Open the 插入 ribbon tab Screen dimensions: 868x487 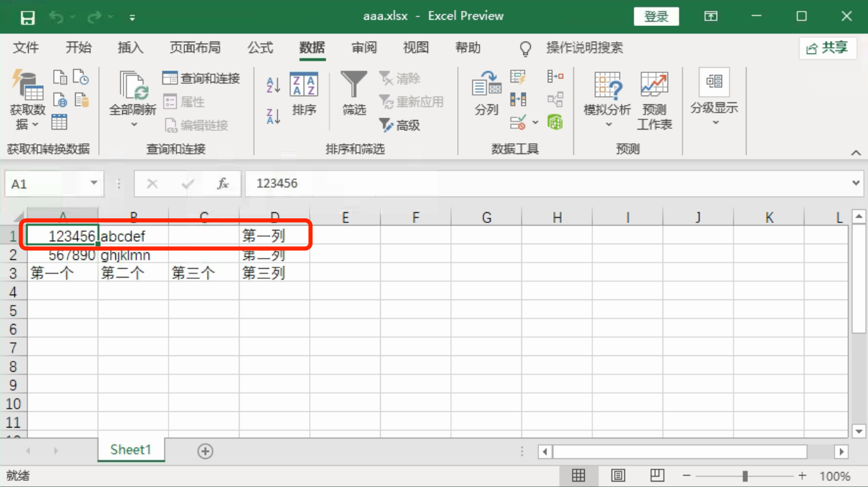click(130, 48)
